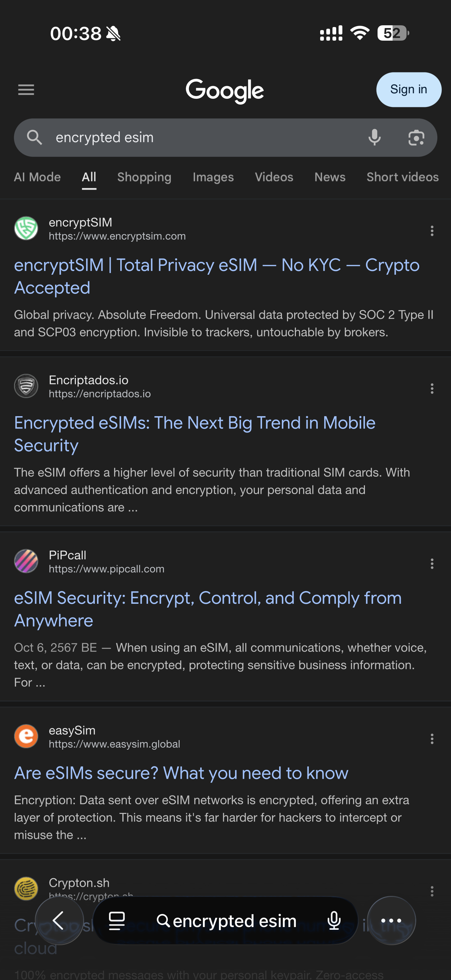Screen dimensions: 451x980
Task: Open "Are eSIMs secure?" easySim link
Action: tap(181, 773)
